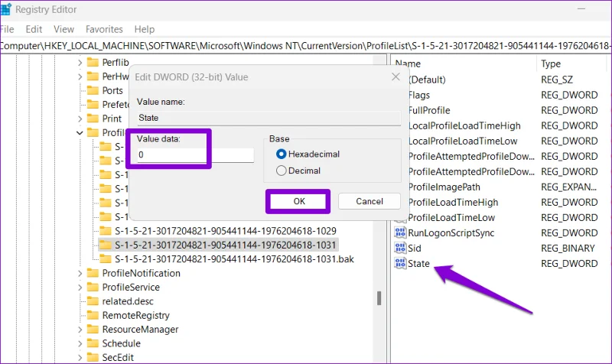This screenshot has width=612, height=364.
Task: Open the View menu
Action: click(63, 29)
